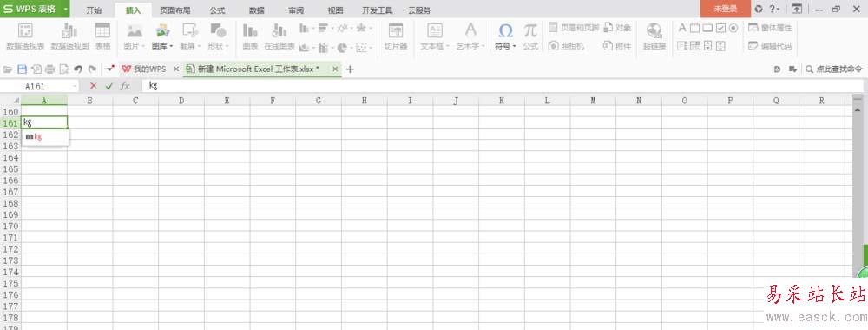Redo the last action
This screenshot has width=868, height=330.
[x=92, y=69]
